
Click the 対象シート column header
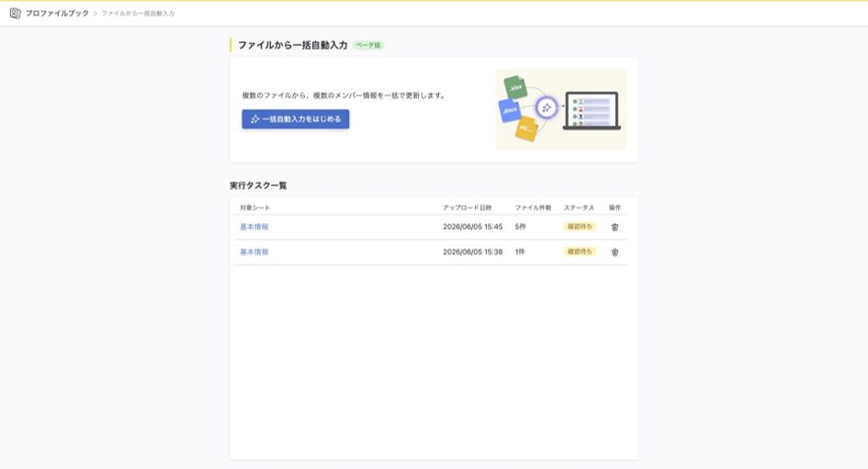254,207
